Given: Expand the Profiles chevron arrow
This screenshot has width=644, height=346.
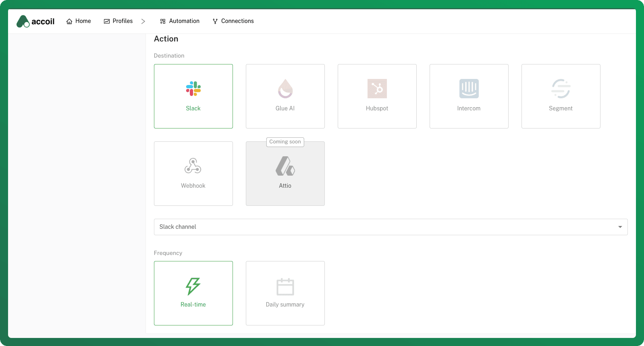Looking at the screenshot, I should click(x=143, y=21).
